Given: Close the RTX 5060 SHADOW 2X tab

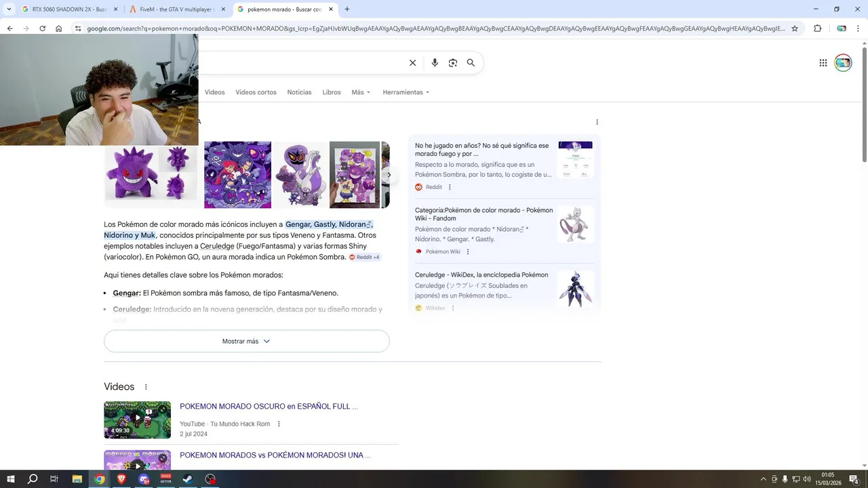Looking at the screenshot, I should click(115, 9).
